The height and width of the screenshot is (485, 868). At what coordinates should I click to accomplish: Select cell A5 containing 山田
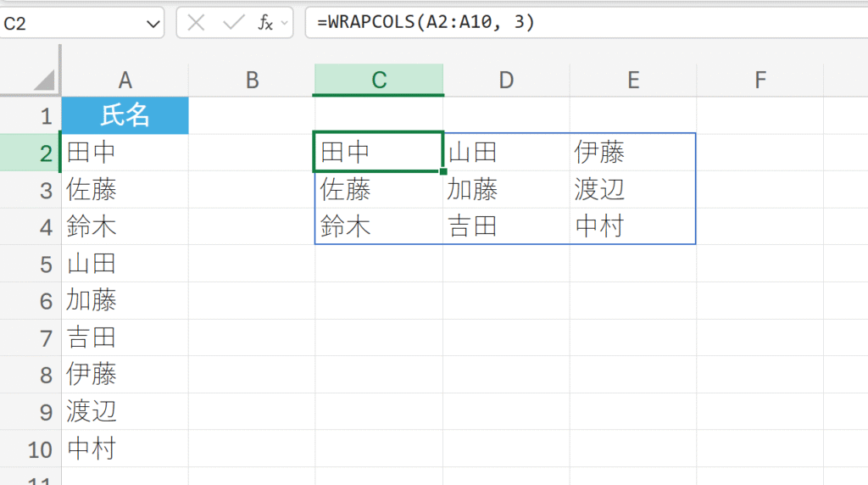[x=125, y=264]
